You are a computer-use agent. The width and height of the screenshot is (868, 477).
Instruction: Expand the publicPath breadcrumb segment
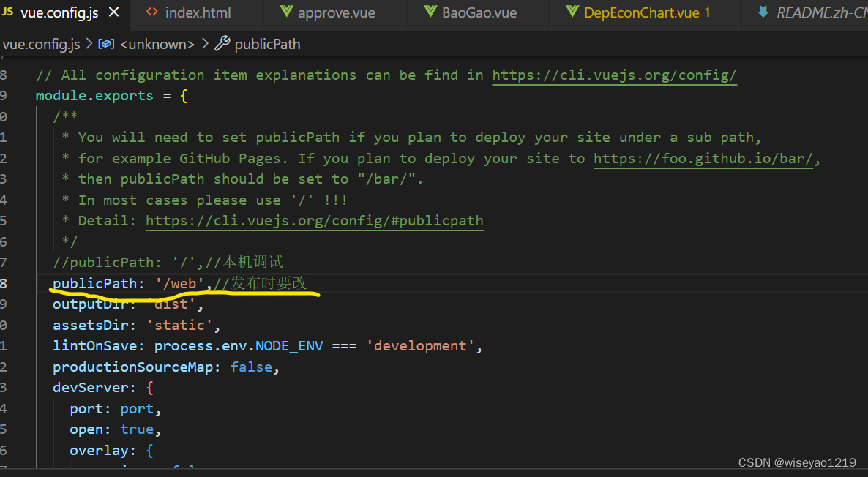point(267,44)
